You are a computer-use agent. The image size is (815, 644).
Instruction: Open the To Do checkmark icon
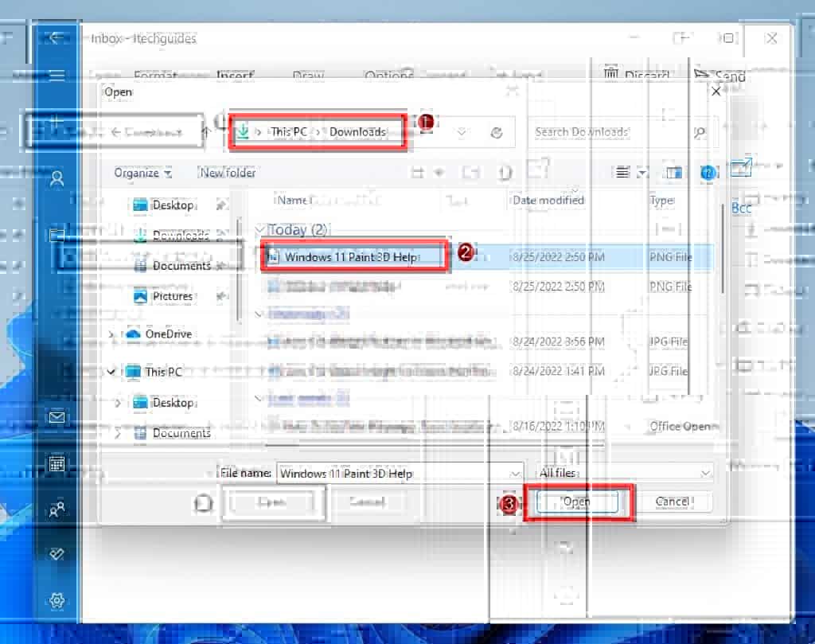click(x=57, y=554)
